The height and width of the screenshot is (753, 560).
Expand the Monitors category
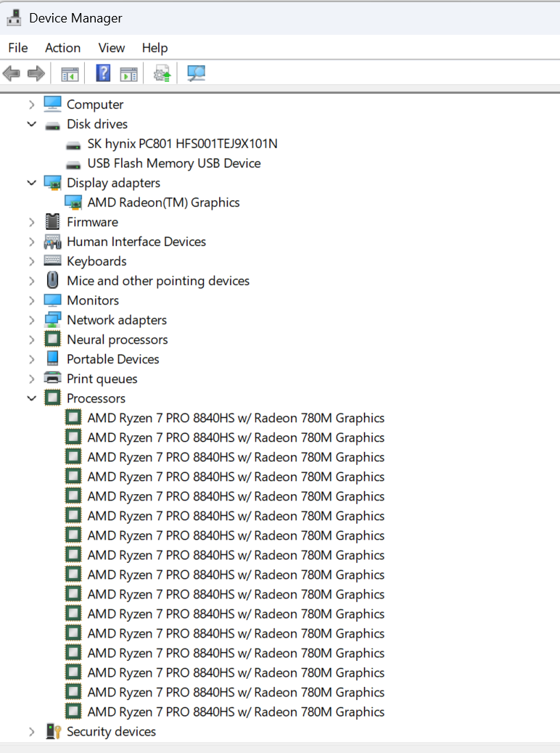click(31, 300)
